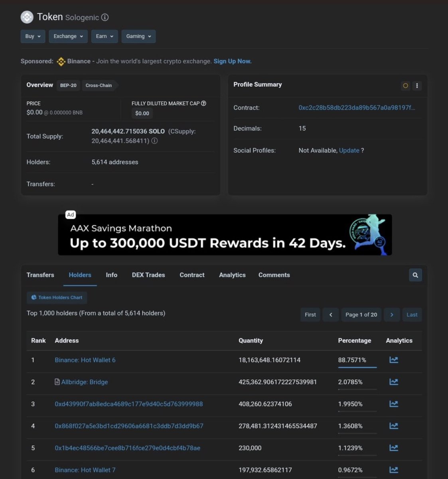Click the AAX Savings Marathon ad banner
The image size is (448, 479).
point(225,235)
